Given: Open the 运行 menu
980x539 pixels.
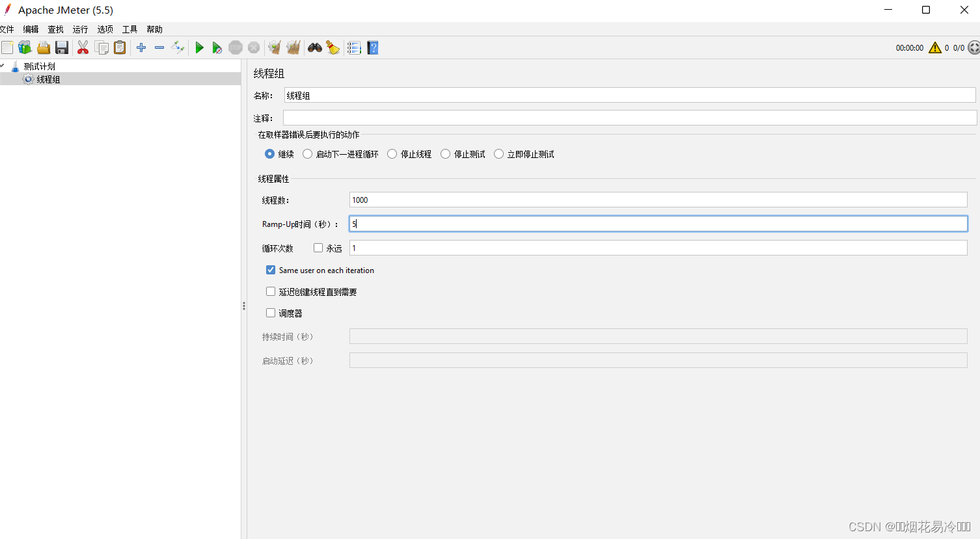Looking at the screenshot, I should pos(80,29).
